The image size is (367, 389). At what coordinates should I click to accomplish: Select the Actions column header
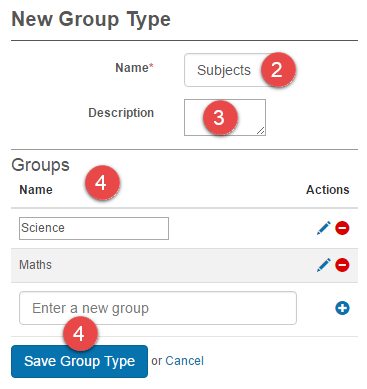click(328, 190)
